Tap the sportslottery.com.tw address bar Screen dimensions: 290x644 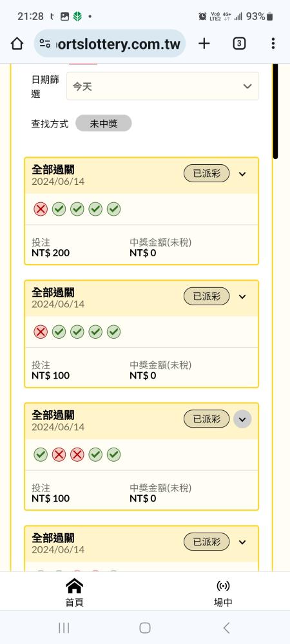110,44
